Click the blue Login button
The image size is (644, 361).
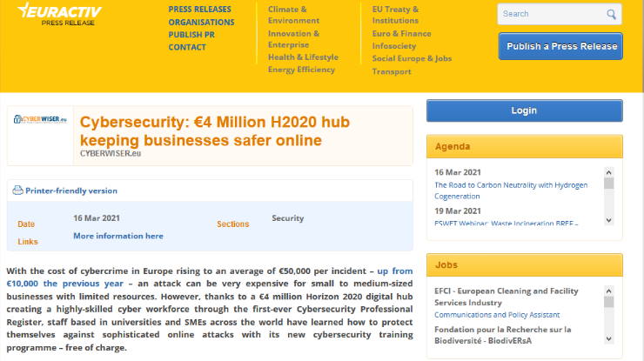point(525,110)
